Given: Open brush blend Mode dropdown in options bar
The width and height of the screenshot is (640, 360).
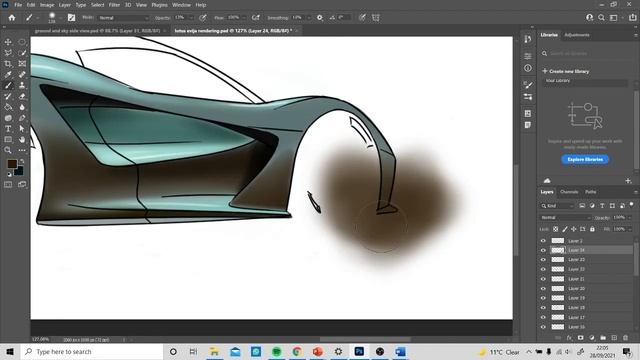Looking at the screenshot, I should [x=123, y=18].
